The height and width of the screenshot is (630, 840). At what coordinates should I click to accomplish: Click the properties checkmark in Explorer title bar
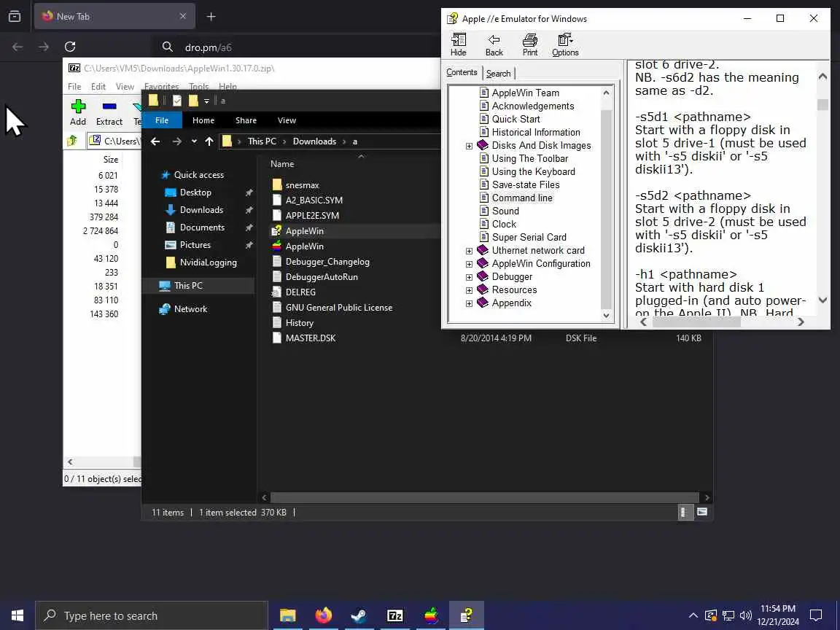pyautogui.click(x=176, y=101)
